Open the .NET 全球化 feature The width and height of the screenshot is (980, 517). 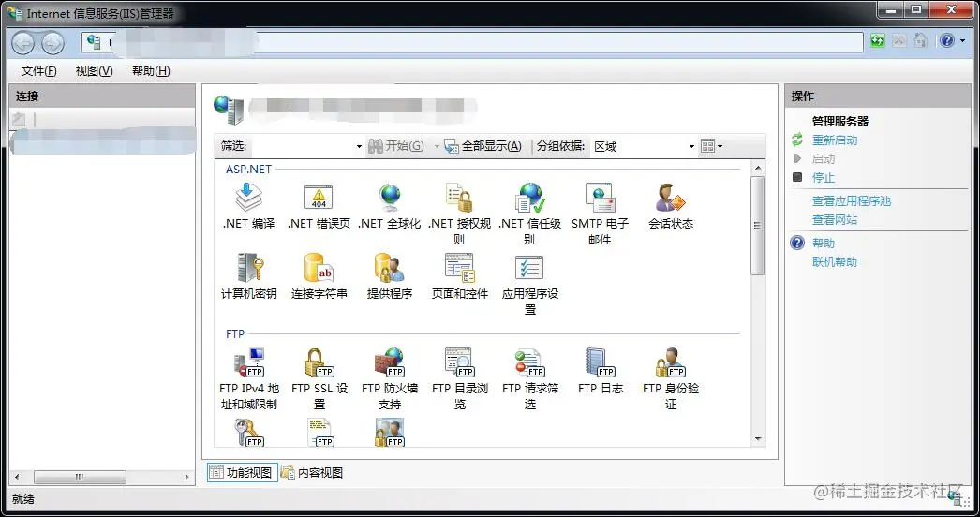(x=390, y=206)
